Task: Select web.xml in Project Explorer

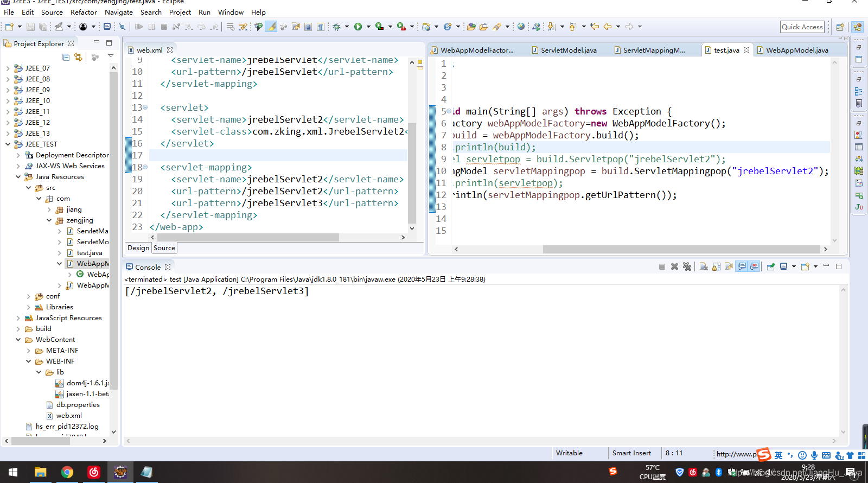Action: [69, 416]
